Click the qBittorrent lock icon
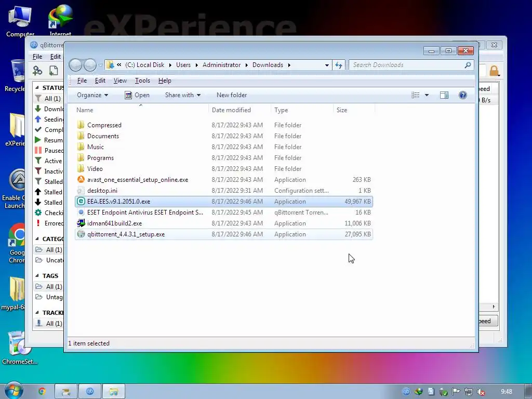This screenshot has width=532, height=399. pyautogui.click(x=494, y=71)
